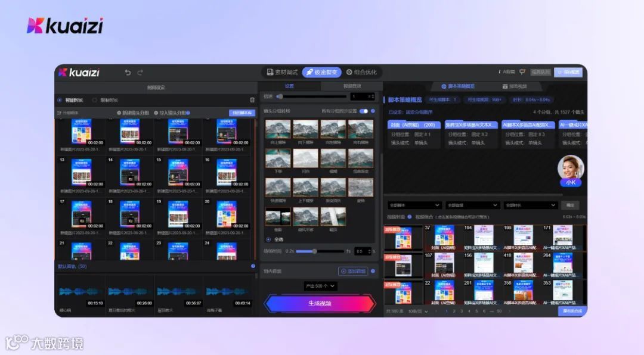Select the 极速裂变 tab
The height and width of the screenshot is (355, 644).
[x=322, y=72]
